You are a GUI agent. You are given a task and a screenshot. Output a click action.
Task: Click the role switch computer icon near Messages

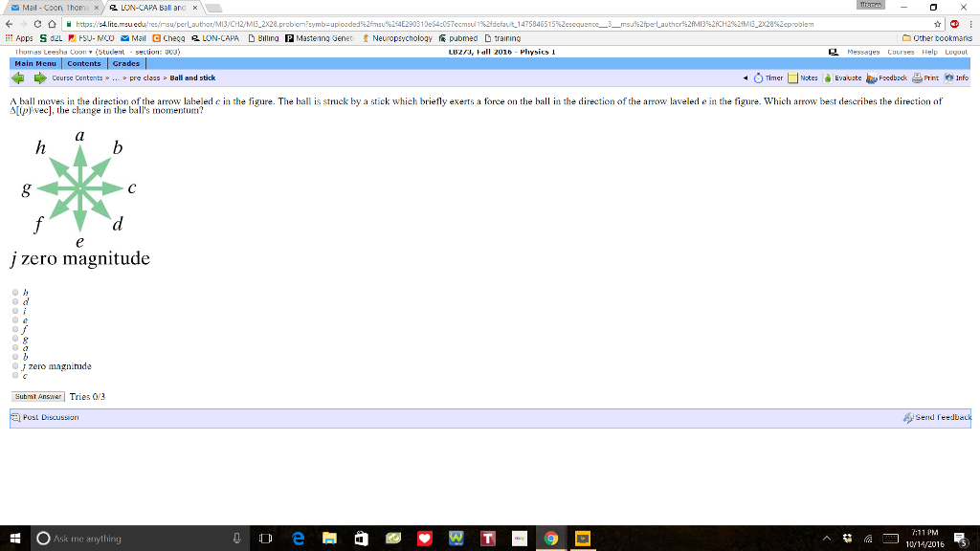coord(834,53)
